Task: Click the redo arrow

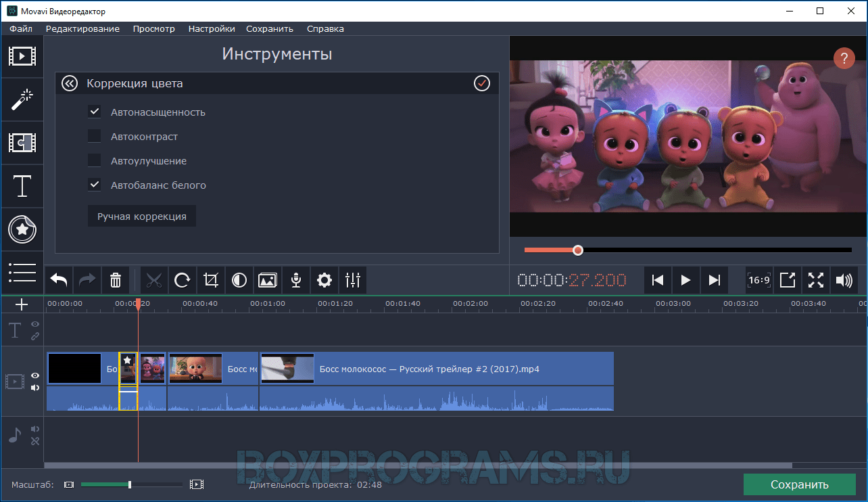Action: tap(87, 279)
